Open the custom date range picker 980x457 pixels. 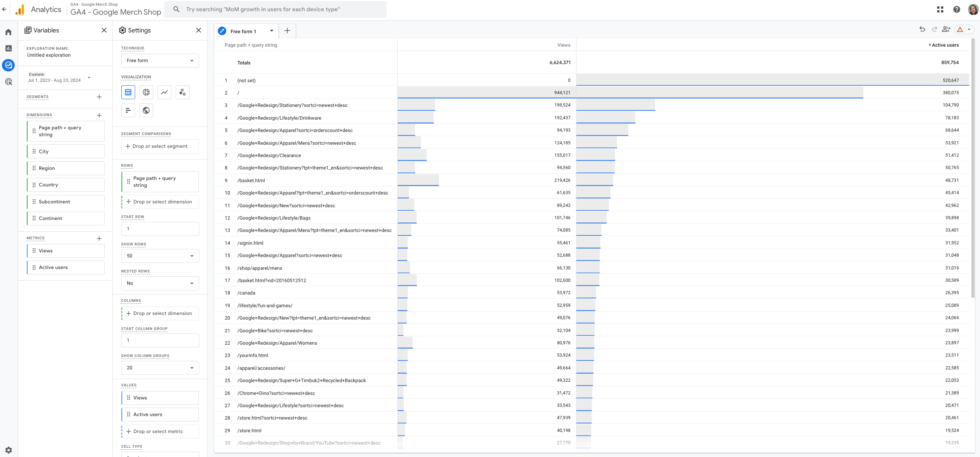pos(59,78)
